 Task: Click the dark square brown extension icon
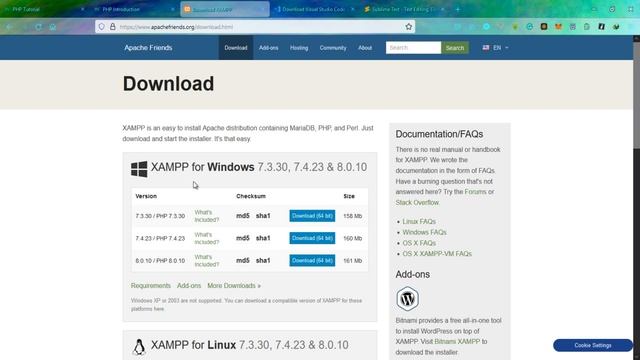click(x=544, y=27)
